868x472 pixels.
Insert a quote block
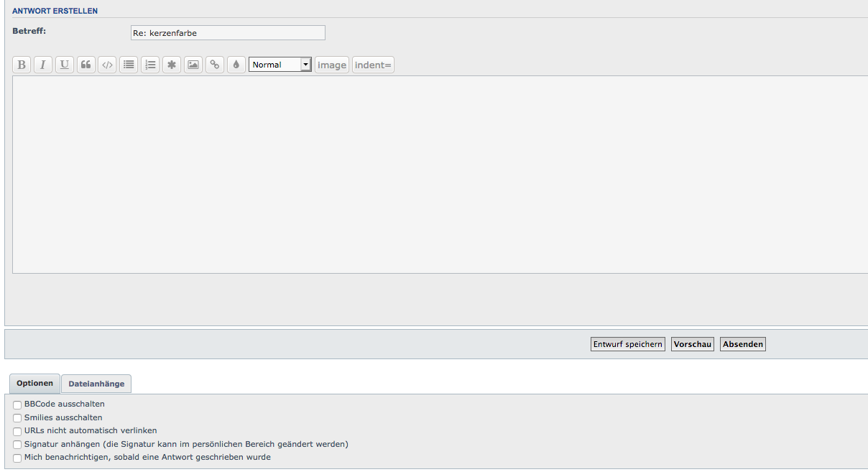pos(86,65)
